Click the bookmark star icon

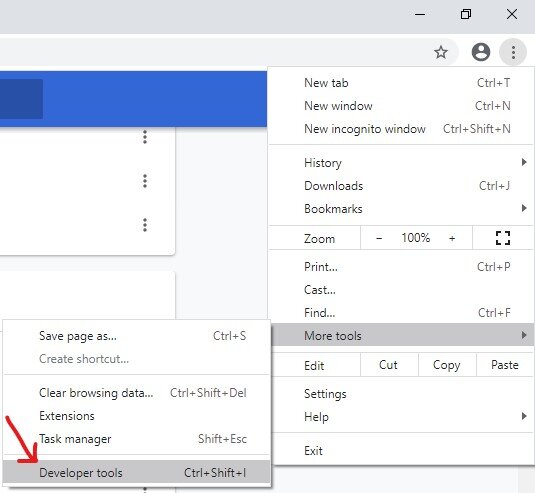440,52
